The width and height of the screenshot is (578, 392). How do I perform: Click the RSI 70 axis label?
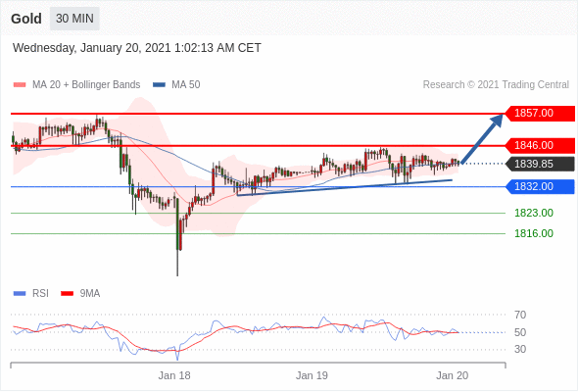pyautogui.click(x=520, y=315)
